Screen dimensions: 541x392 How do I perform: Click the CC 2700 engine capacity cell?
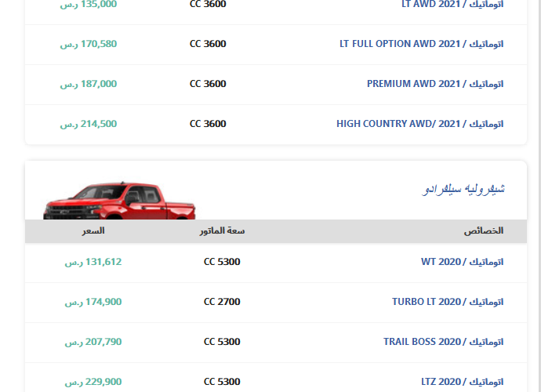(x=222, y=302)
